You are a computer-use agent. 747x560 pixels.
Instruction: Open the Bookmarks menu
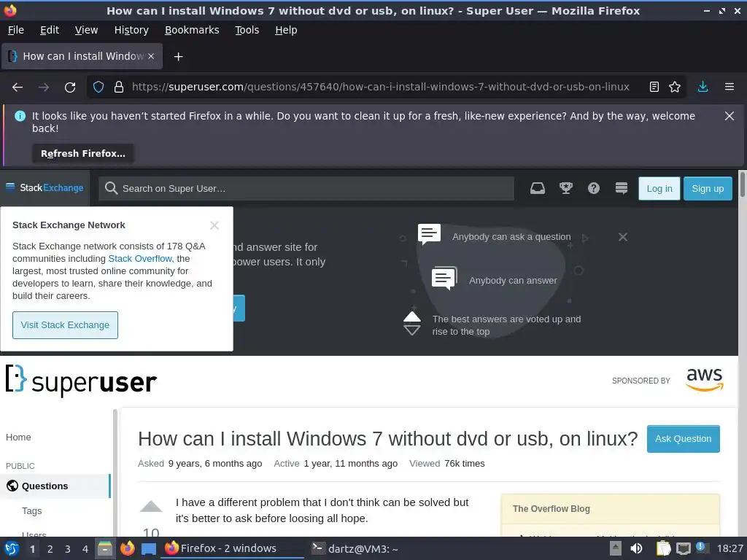coord(192,30)
